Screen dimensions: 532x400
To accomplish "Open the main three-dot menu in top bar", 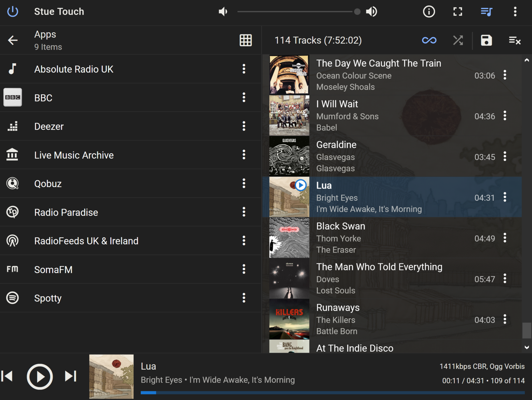I will [x=515, y=11].
